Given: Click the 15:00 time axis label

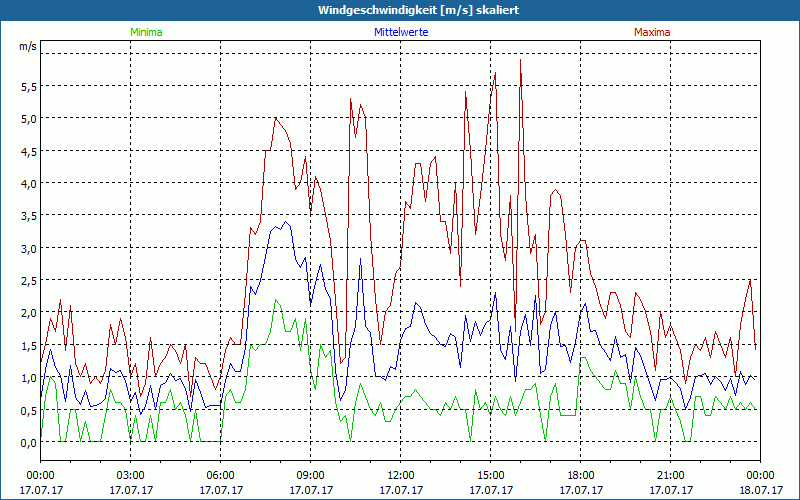Looking at the screenshot, I should click(x=491, y=476).
